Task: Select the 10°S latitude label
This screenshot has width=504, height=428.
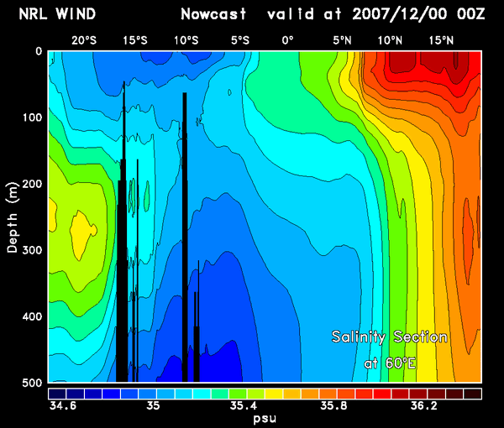Action: pos(186,40)
